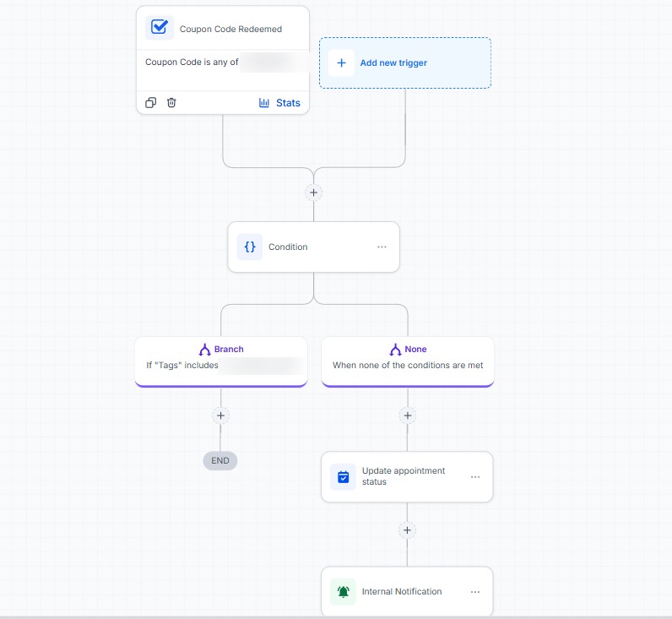This screenshot has height=619, width=672.
Task: Open the Internal Notification action
Action: (407, 592)
